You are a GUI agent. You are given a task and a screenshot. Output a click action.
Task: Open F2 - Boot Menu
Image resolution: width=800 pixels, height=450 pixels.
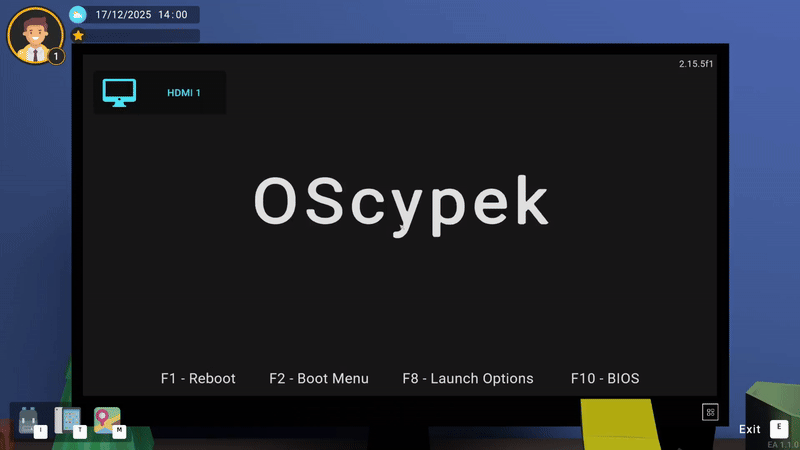tap(319, 378)
